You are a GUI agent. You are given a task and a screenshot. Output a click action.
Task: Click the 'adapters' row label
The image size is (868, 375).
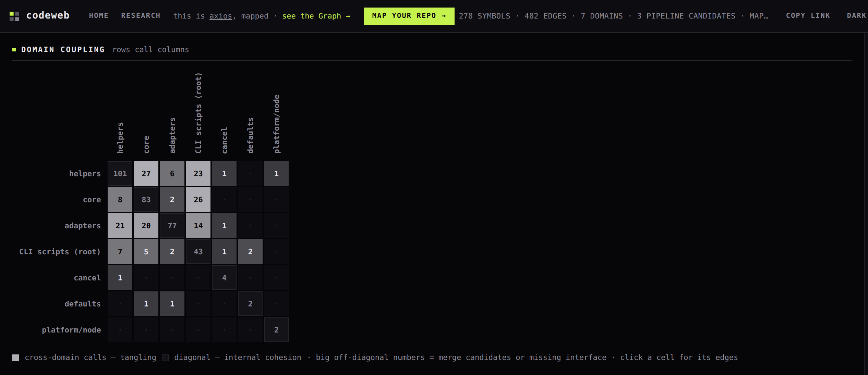tap(83, 226)
